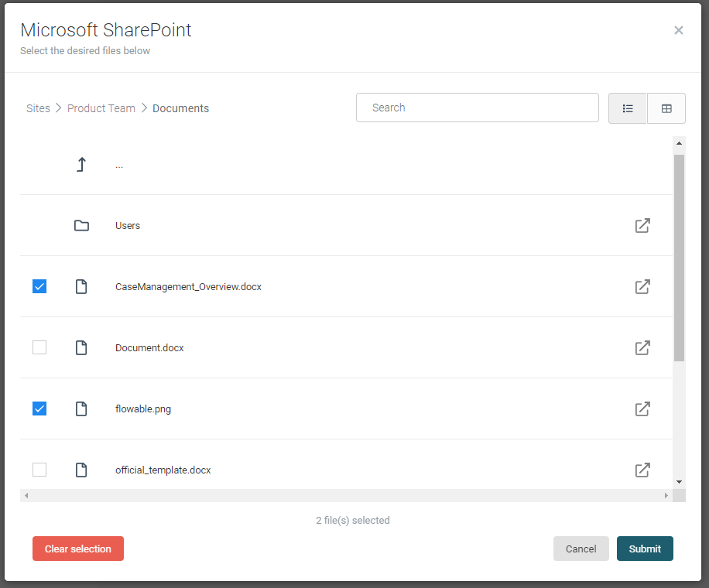The image size is (709, 588).
Task: Clear the current file selection
Action: point(77,549)
